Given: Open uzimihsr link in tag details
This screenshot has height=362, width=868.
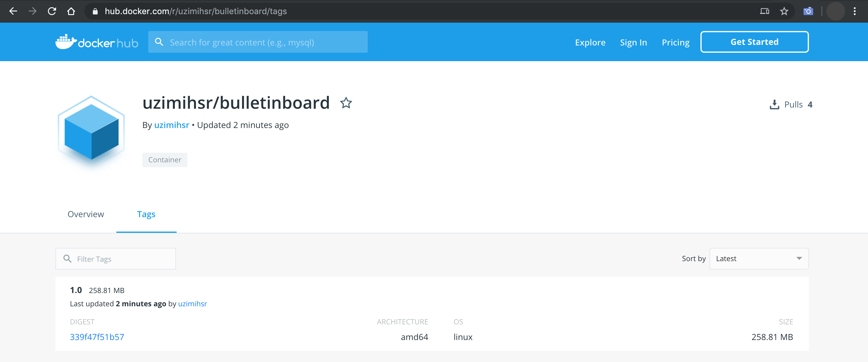Looking at the screenshot, I should (x=192, y=303).
